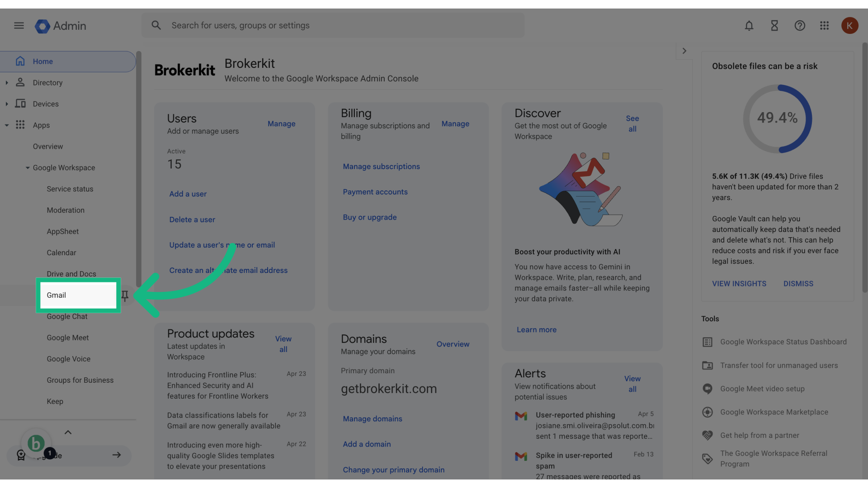868x488 pixels.
Task: Open Service status in sidebar
Action: 70,189
